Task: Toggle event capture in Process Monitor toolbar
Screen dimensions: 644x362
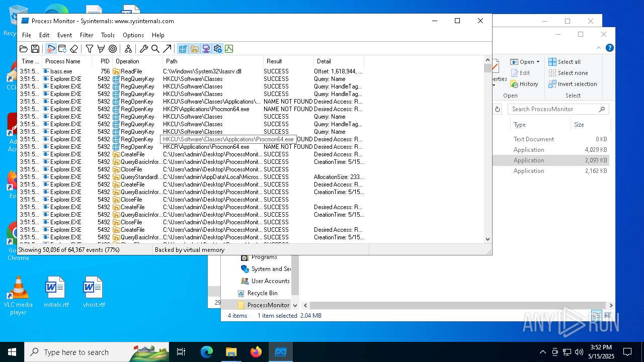Action: click(x=51, y=49)
